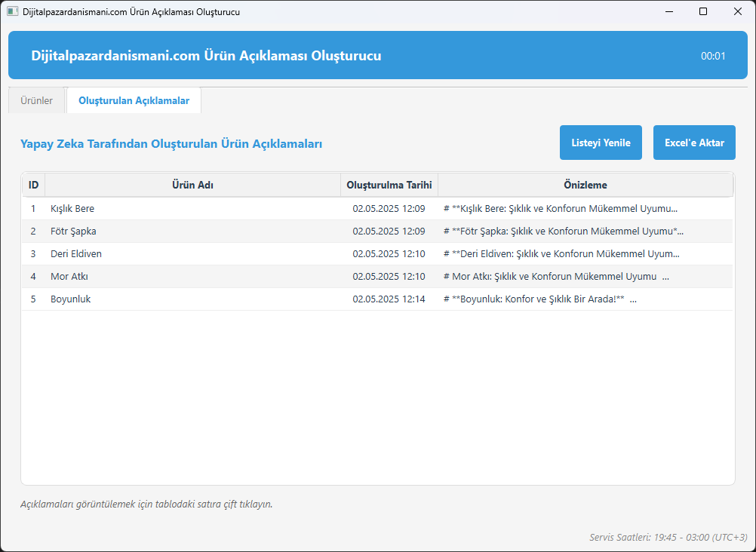Click date cell 02.05.2025 12:14
Viewport: 756px width, 552px height.
(389, 299)
